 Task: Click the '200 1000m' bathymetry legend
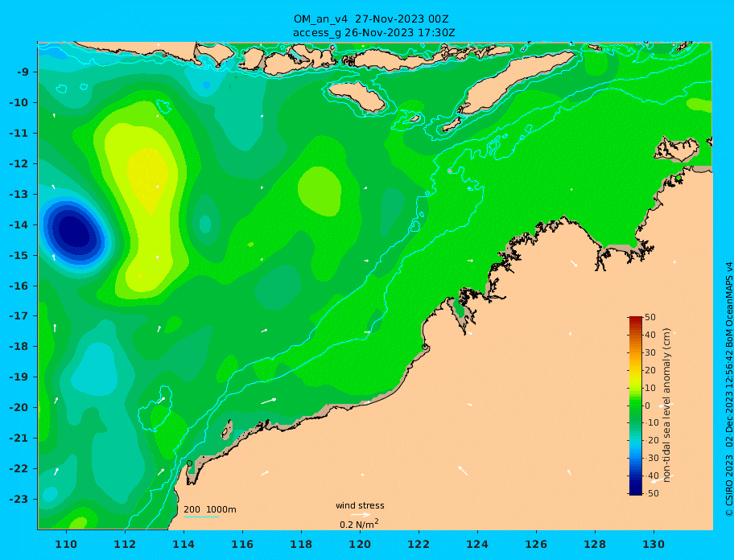click(210, 509)
